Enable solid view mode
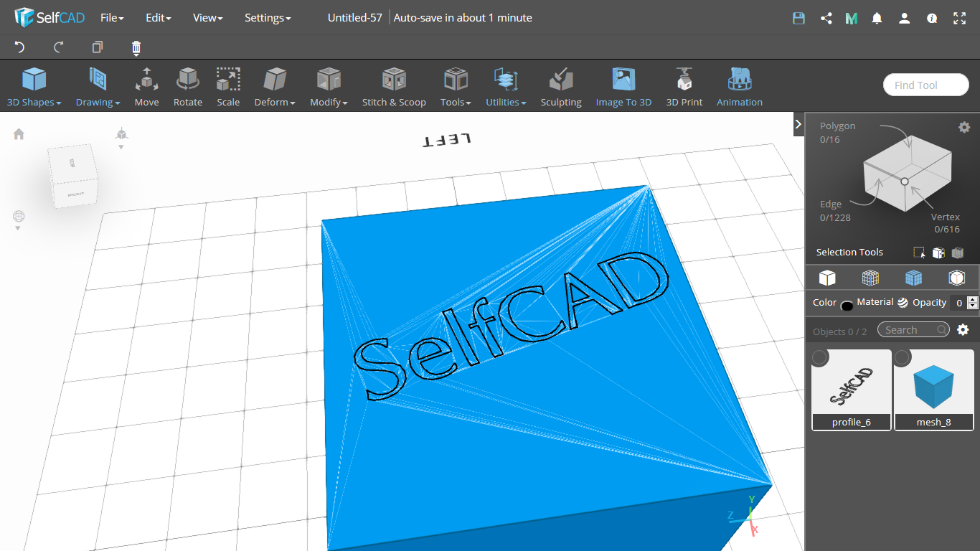 [x=827, y=278]
